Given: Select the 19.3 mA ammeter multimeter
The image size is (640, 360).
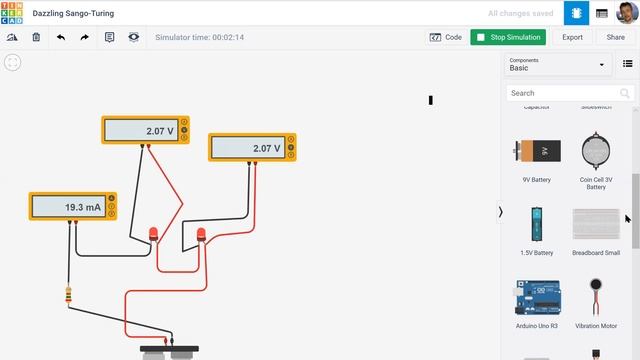Looking at the screenshot, I should point(73,207).
